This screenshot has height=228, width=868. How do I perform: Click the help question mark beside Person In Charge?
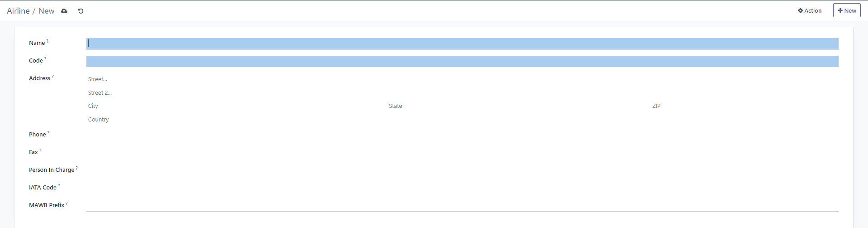77,168
